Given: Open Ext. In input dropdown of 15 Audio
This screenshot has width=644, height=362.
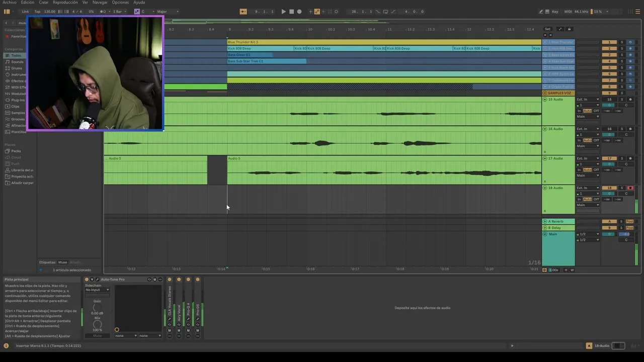Looking at the screenshot, I should (x=588, y=100).
